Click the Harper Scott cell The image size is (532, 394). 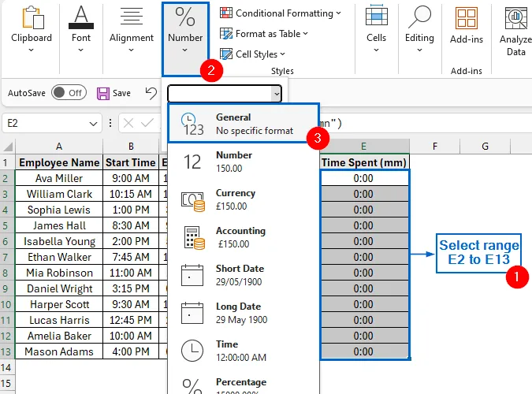(x=59, y=304)
